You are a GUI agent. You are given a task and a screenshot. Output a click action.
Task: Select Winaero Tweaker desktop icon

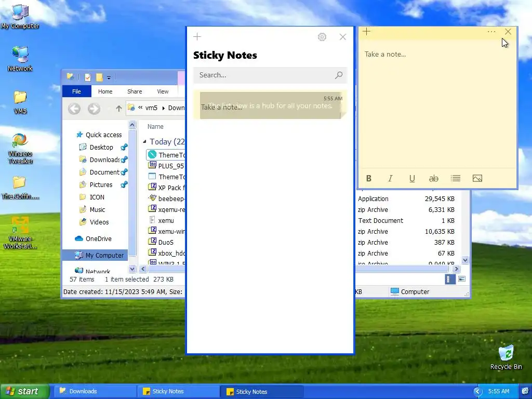click(20, 149)
